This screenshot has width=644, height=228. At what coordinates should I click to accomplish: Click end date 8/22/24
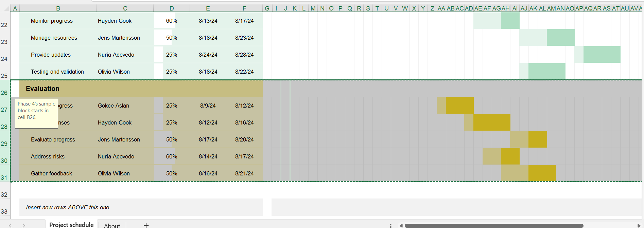(244, 72)
